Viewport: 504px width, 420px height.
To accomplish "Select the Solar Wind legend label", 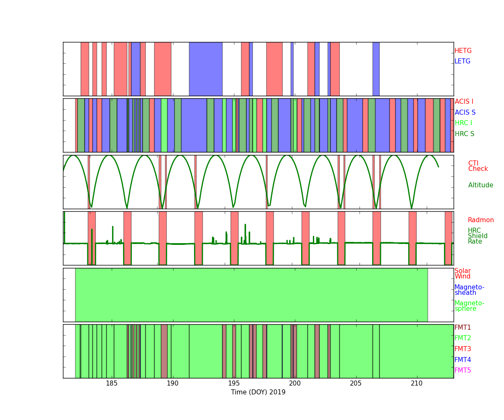I will [462, 274].
